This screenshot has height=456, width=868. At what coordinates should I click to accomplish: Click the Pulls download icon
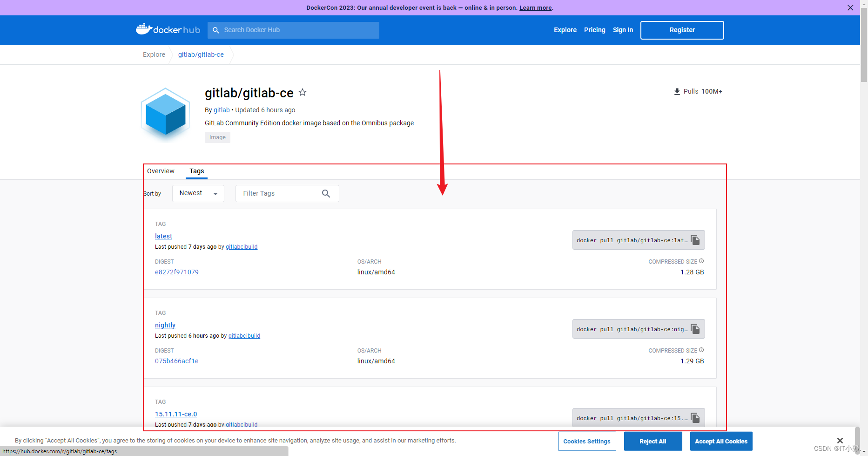tap(677, 91)
